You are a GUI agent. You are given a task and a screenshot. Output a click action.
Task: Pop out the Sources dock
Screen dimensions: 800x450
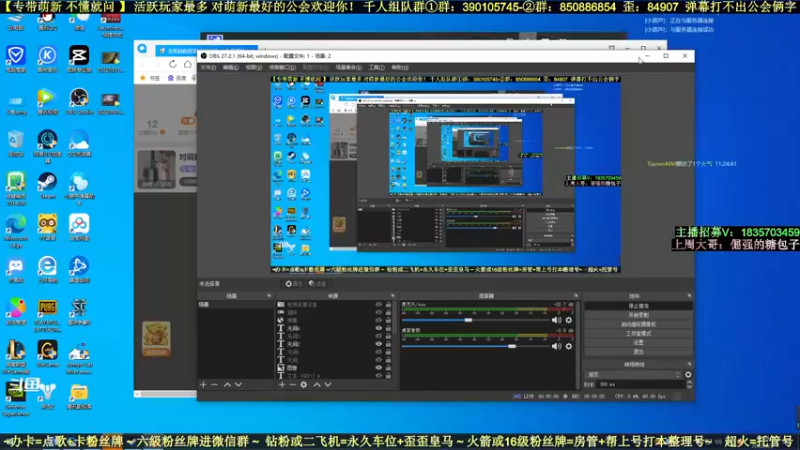(x=392, y=296)
